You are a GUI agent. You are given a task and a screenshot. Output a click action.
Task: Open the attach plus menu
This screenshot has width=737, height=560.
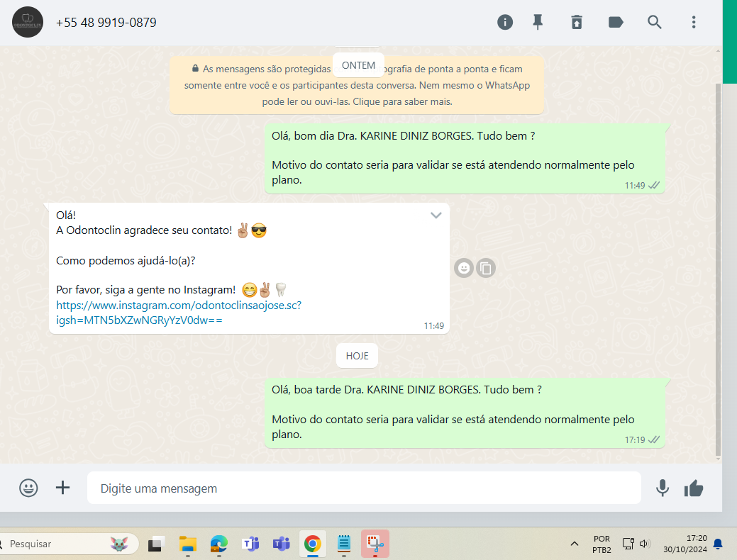point(62,488)
